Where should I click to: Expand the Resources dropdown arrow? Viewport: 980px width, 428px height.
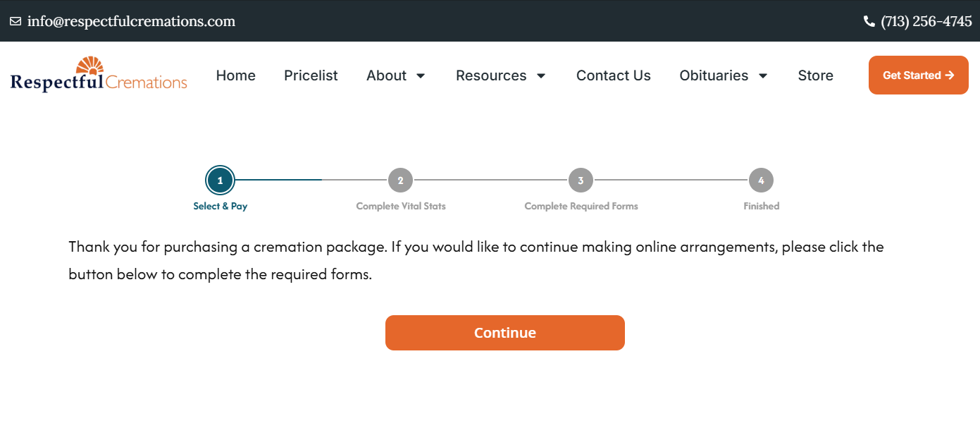pos(541,76)
